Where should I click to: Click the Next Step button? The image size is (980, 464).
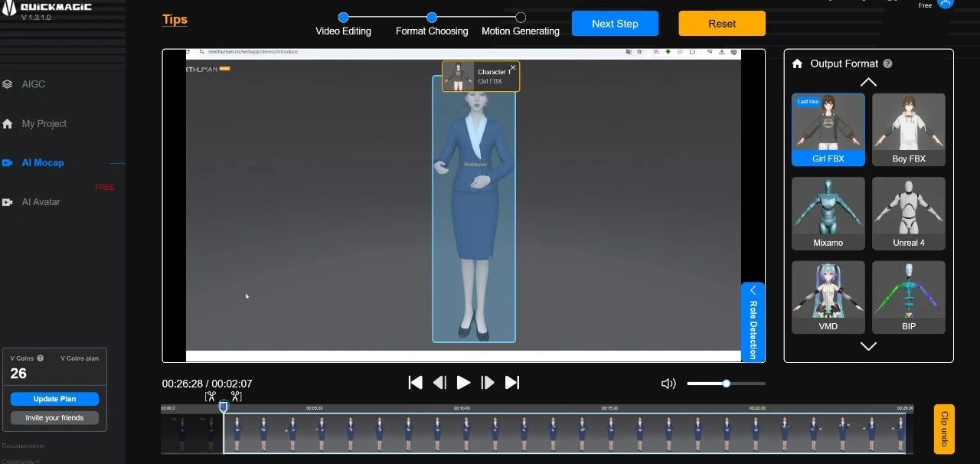tap(615, 24)
